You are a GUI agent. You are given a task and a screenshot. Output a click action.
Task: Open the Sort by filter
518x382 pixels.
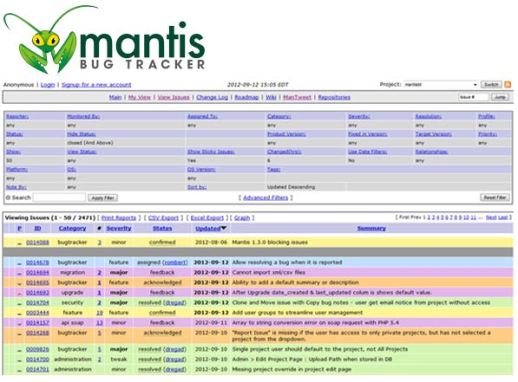click(197, 187)
